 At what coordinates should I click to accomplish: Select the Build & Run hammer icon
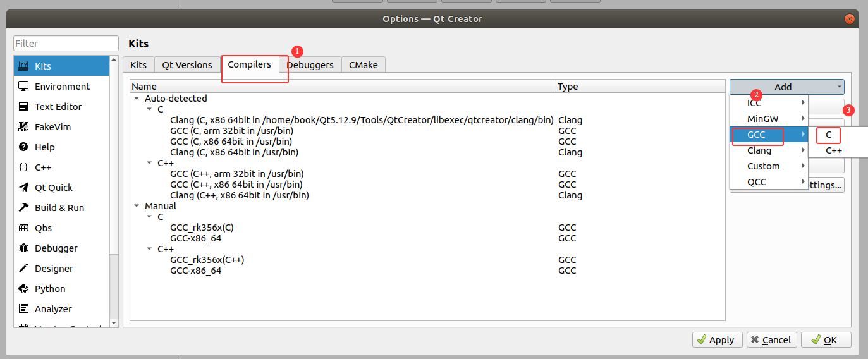[23, 207]
